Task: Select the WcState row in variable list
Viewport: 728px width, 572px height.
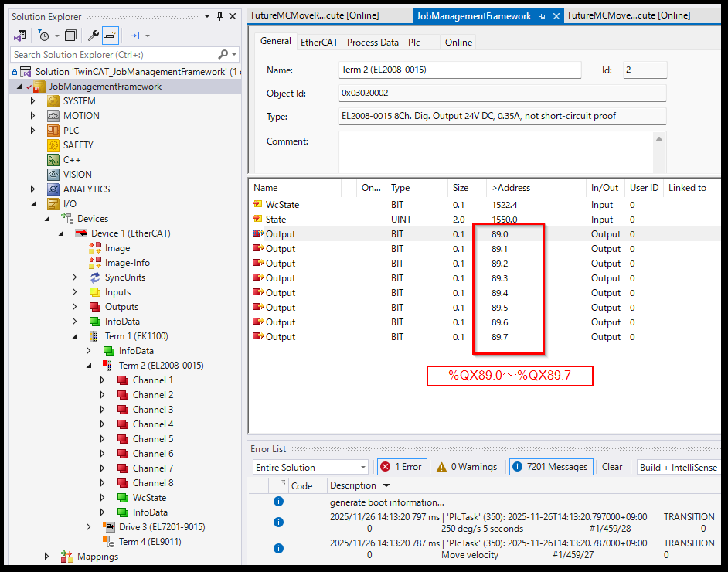Action: click(x=282, y=205)
